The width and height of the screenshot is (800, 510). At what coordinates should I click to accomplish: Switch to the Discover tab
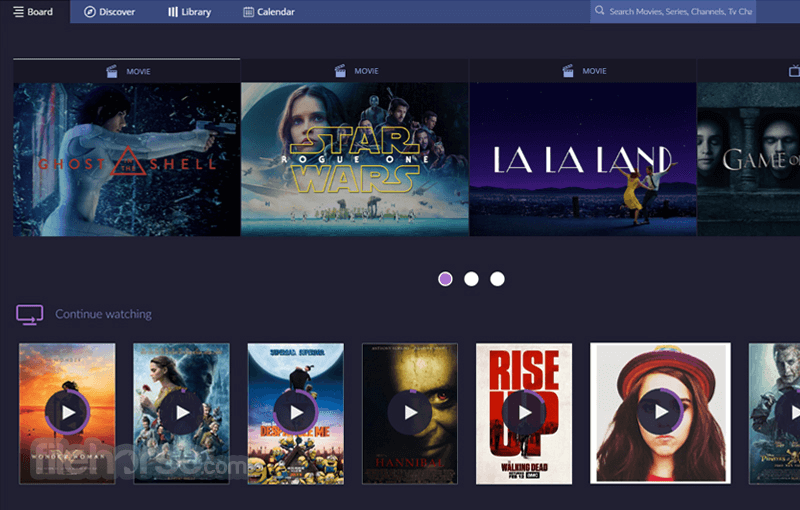pos(110,11)
